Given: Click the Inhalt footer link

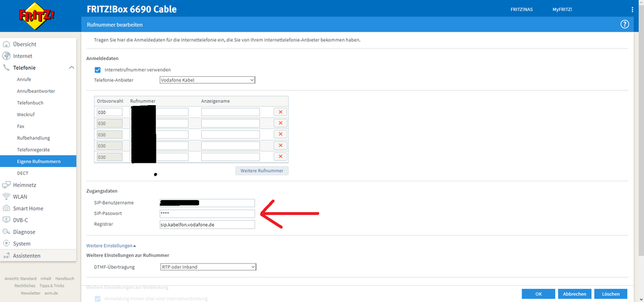Looking at the screenshot, I should [x=46, y=279].
